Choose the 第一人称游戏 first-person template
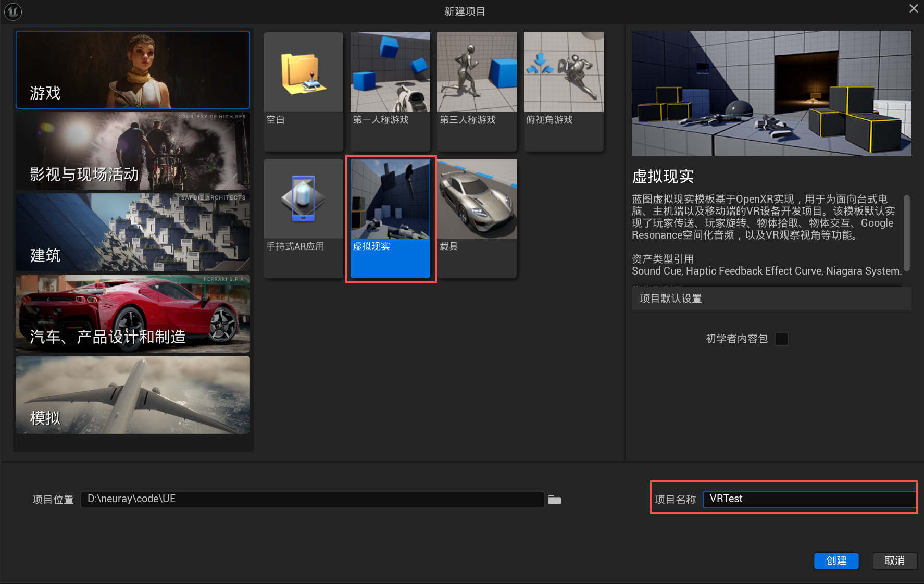Screen dimensions: 924x584 click(390, 73)
